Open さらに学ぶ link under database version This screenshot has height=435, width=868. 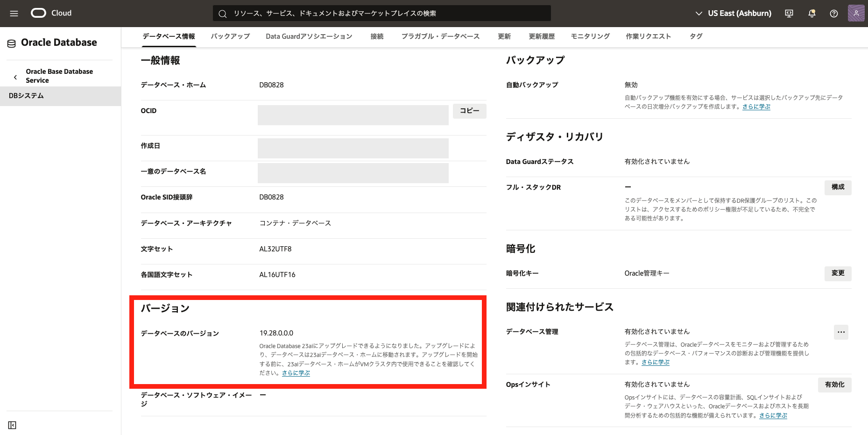[x=296, y=373]
